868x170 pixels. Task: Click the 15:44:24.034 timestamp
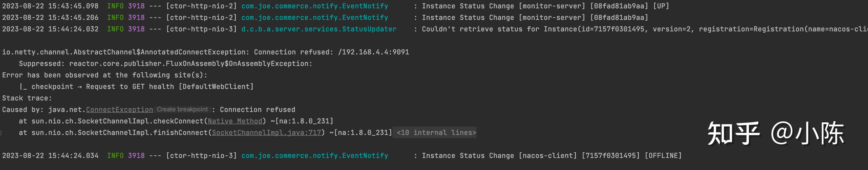(73, 156)
